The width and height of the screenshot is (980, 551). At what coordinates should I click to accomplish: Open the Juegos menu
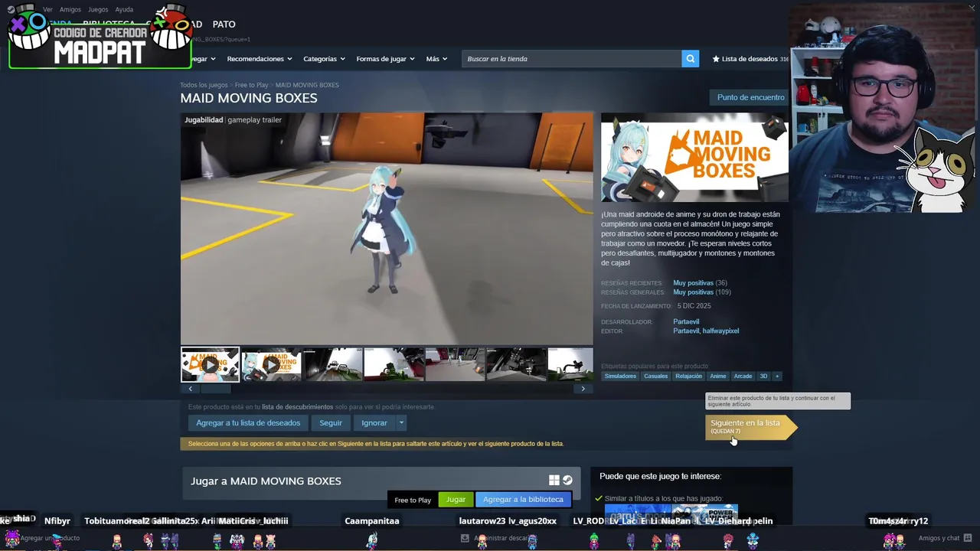click(98, 9)
